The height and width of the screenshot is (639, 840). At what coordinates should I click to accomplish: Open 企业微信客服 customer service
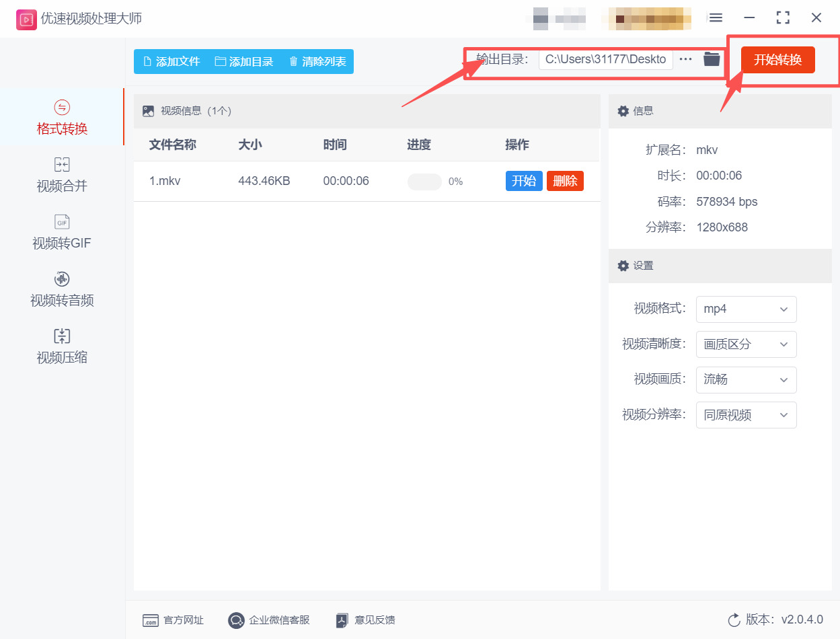[269, 620]
